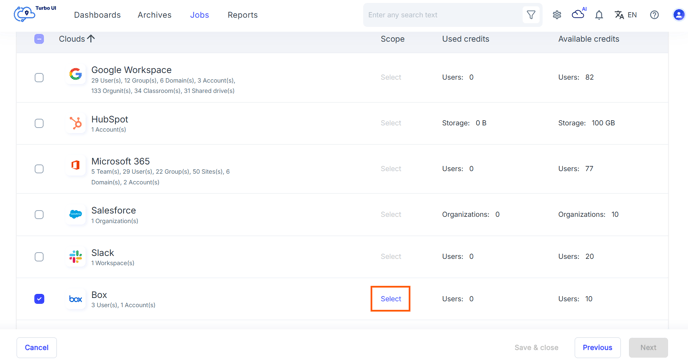
Task: Toggle the select-all header checkbox
Action: click(39, 39)
